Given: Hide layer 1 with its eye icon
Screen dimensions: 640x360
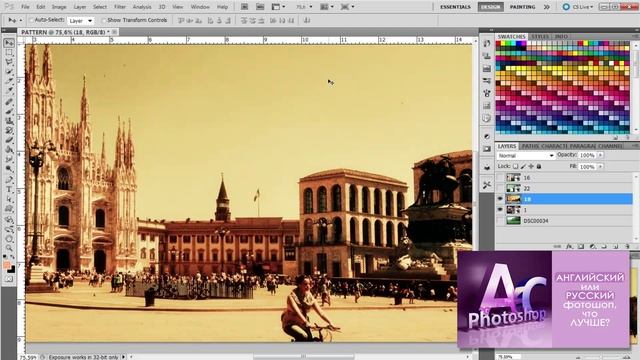Looking at the screenshot, I should pyautogui.click(x=500, y=210).
